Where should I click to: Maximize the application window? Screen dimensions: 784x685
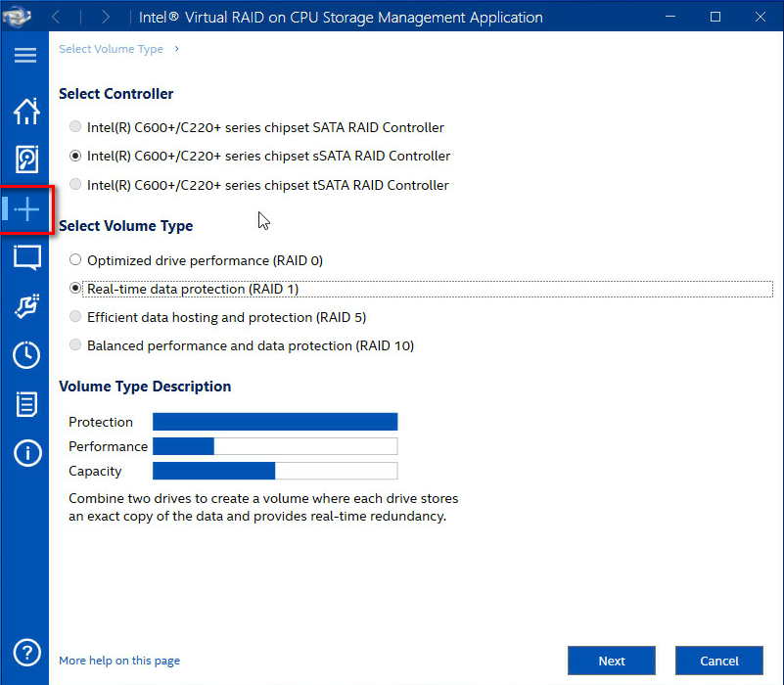(715, 17)
